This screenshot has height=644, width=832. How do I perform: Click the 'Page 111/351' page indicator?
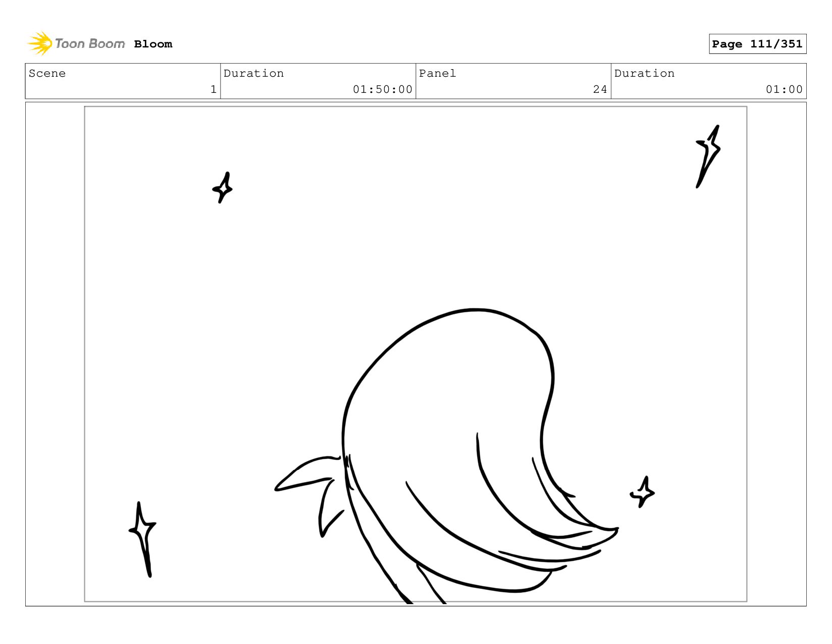(x=757, y=44)
